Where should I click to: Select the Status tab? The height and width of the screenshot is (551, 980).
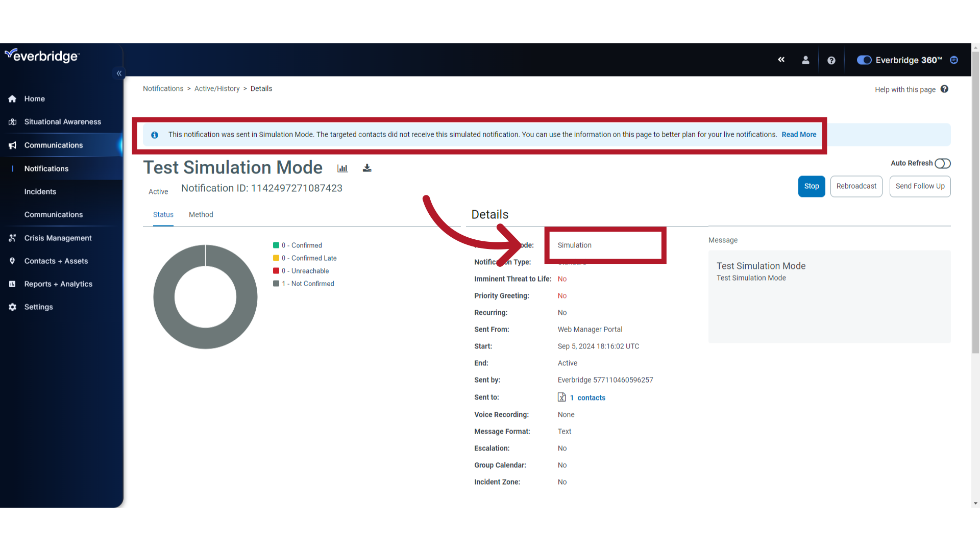click(x=163, y=214)
